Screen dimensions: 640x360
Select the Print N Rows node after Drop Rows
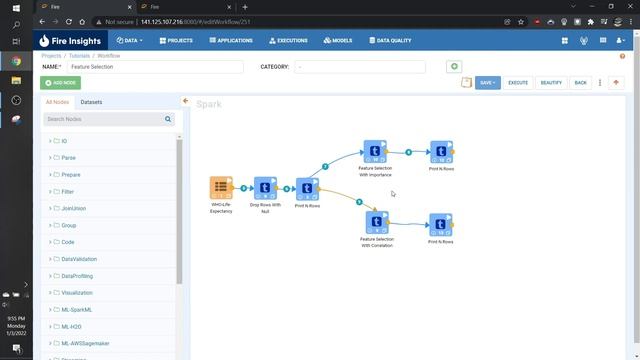[x=307, y=189]
